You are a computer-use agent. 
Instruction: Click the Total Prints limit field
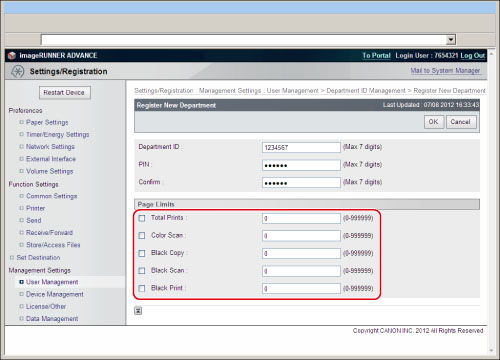tap(301, 218)
